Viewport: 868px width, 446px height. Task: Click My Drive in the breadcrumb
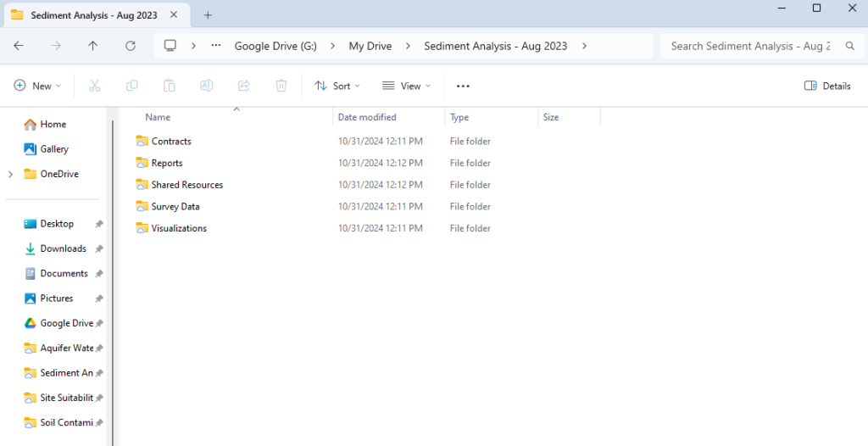click(x=370, y=46)
